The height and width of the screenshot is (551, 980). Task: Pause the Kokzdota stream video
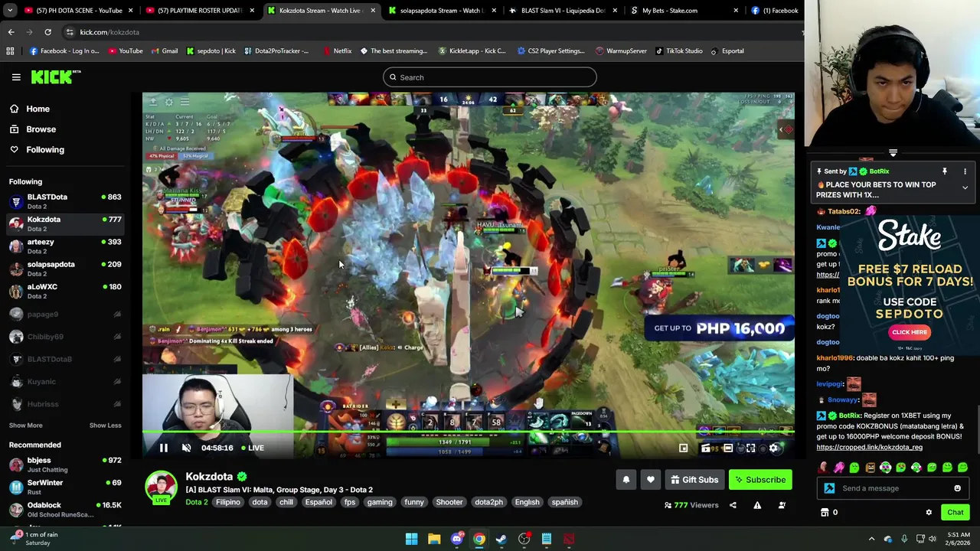pos(163,448)
